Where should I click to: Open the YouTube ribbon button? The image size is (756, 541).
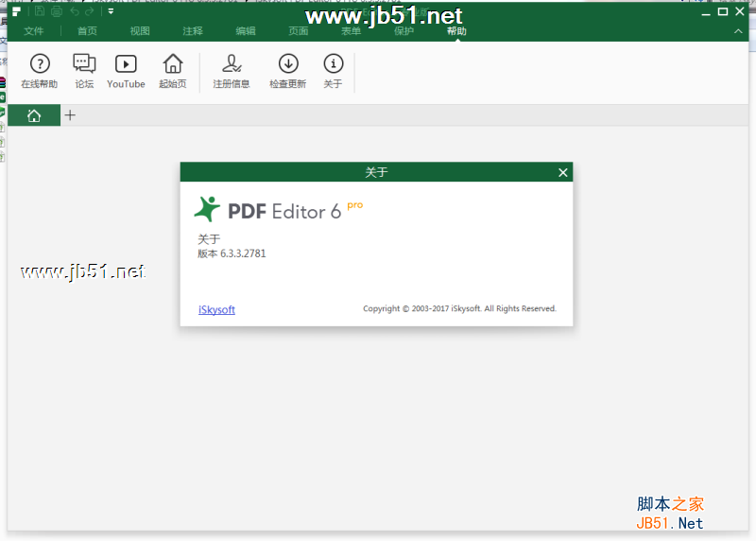point(126,71)
